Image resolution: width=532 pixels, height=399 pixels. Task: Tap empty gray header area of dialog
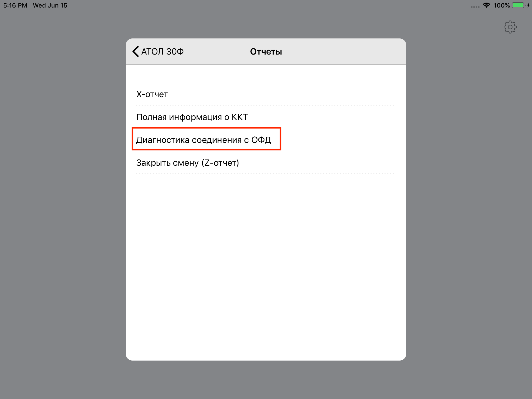click(343, 51)
